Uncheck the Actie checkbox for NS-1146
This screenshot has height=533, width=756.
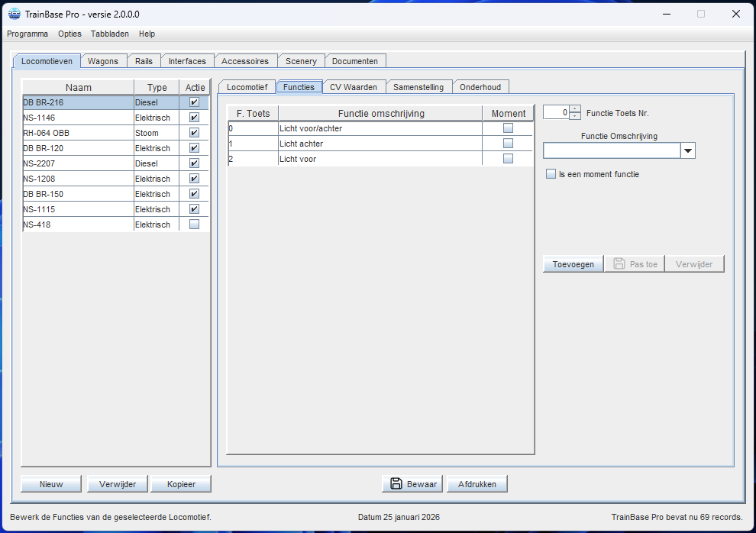click(x=194, y=118)
